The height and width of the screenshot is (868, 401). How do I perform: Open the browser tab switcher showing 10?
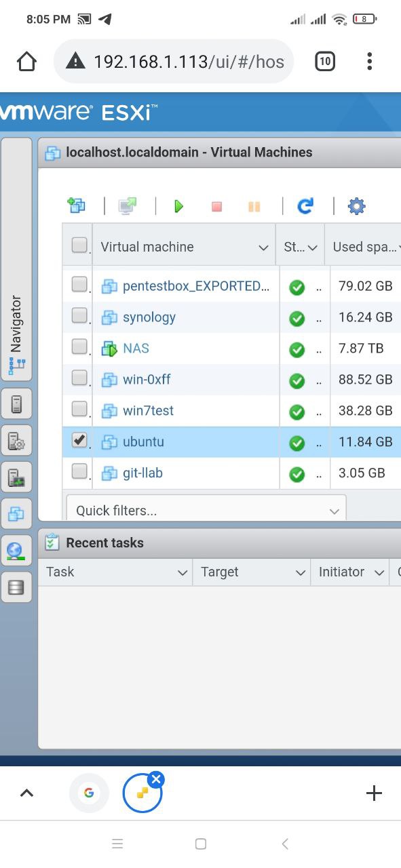[x=325, y=62]
